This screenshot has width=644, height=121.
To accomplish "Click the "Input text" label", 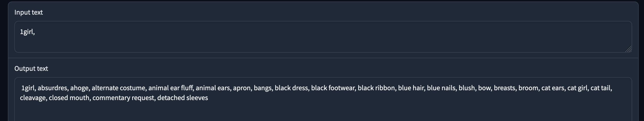I will 29,12.
